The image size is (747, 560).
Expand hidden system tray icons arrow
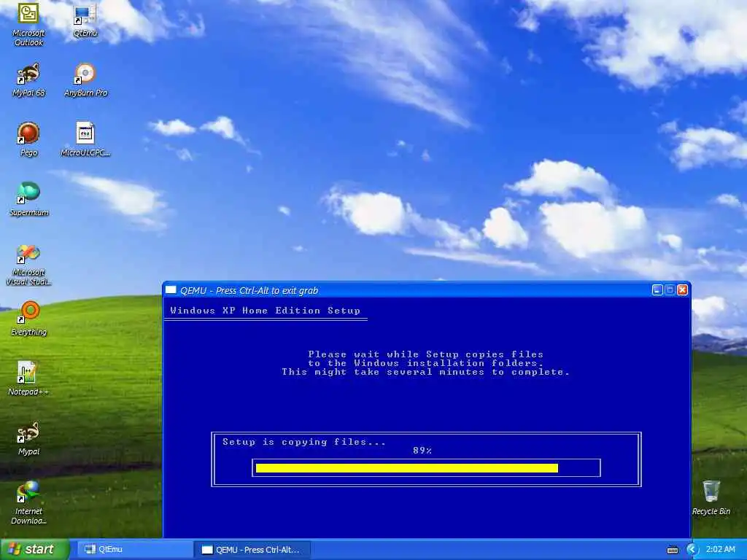click(x=692, y=550)
